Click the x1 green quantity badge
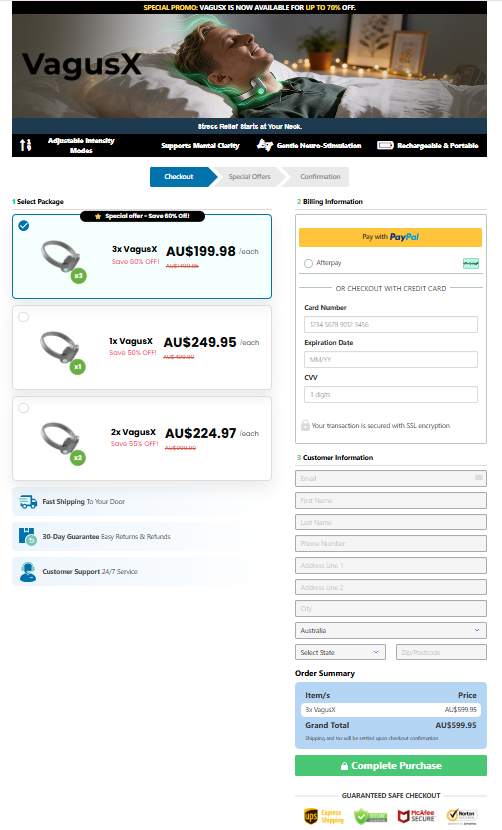Screen dimensions: 502x830 tap(78, 366)
